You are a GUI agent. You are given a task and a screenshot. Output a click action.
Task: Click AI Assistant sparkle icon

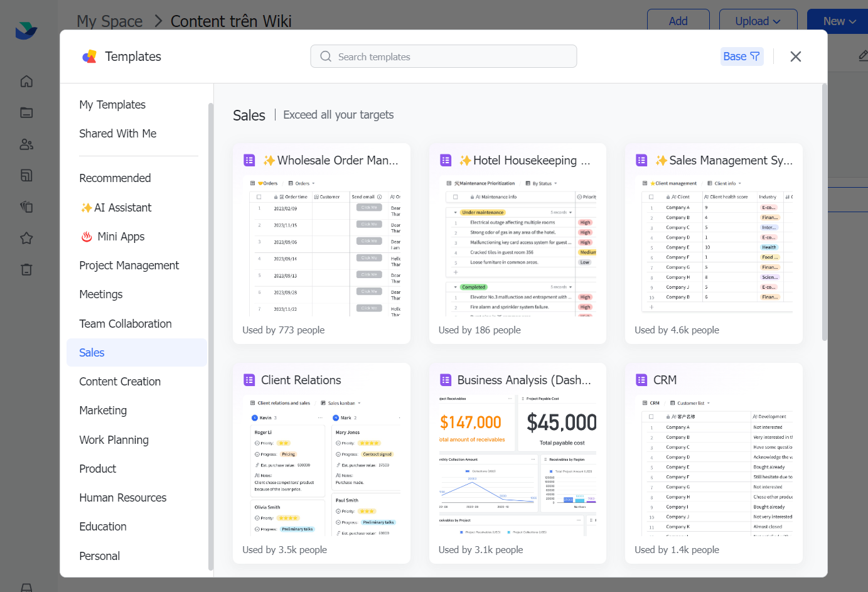[x=86, y=208]
